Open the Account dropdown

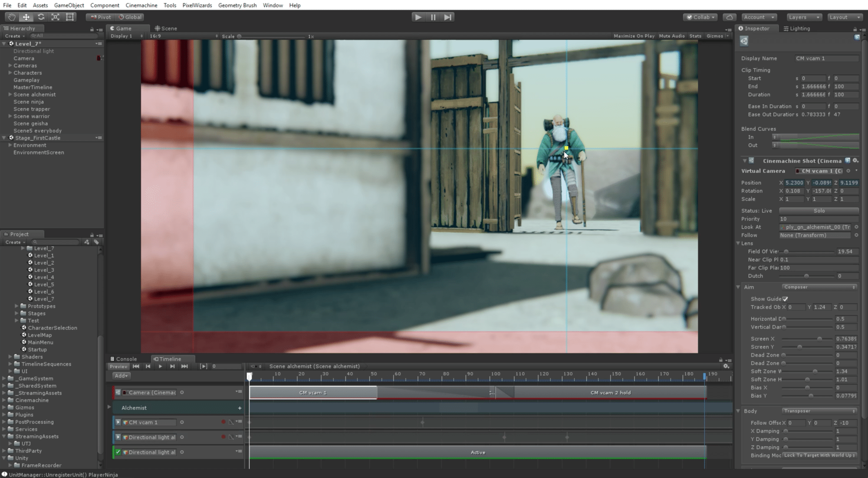tap(759, 17)
